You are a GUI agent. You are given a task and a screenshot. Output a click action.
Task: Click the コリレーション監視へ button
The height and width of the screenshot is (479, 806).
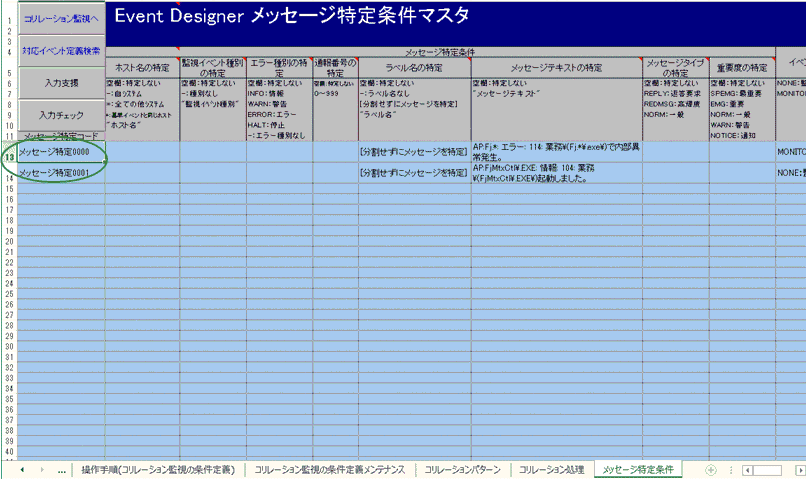click(61, 19)
